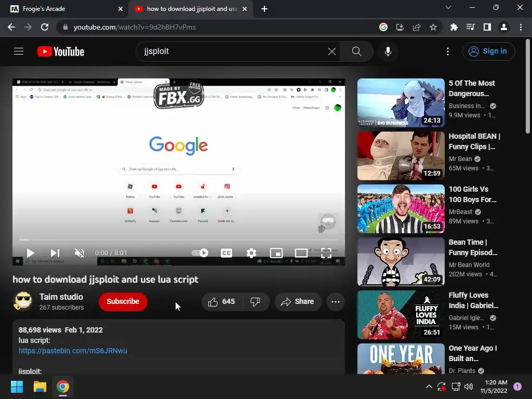This screenshot has height=399, width=532.
Task: Like the video with 645 likes
Action: [x=222, y=302]
